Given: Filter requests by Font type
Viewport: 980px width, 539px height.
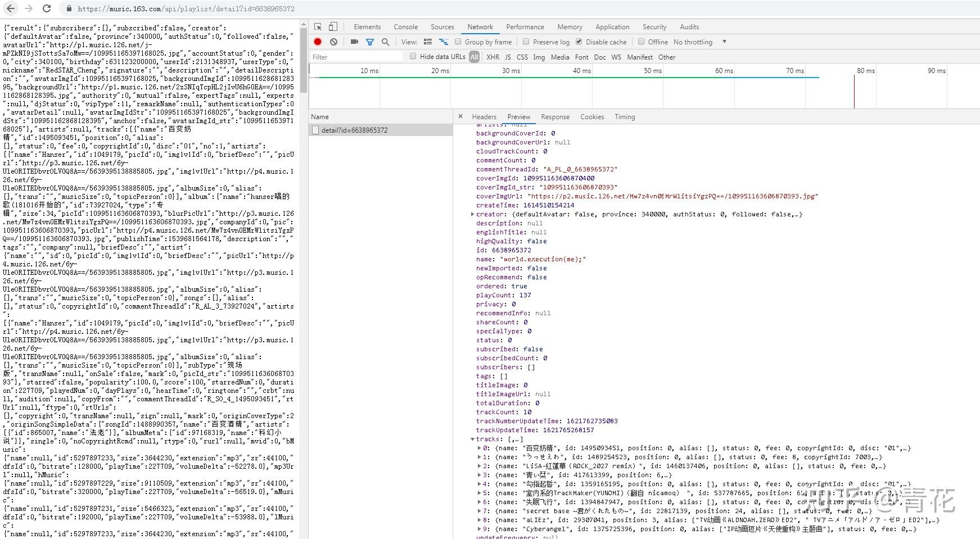Looking at the screenshot, I should point(581,57).
